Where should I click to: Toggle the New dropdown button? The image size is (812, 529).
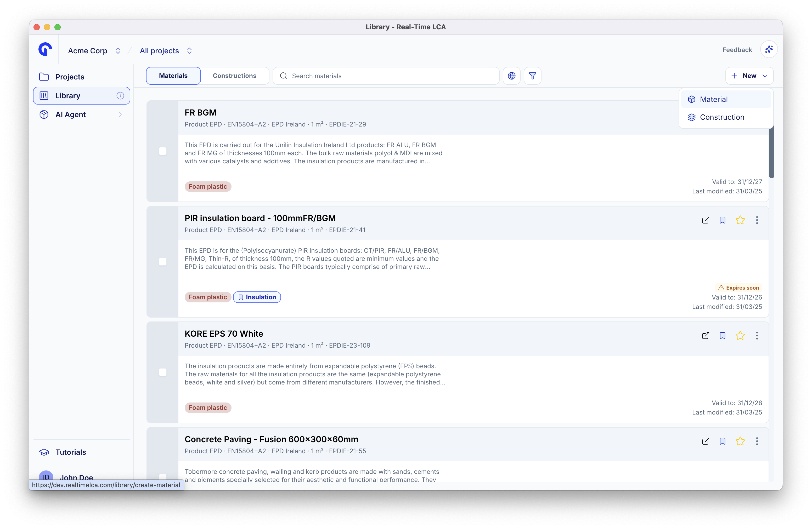coord(749,76)
